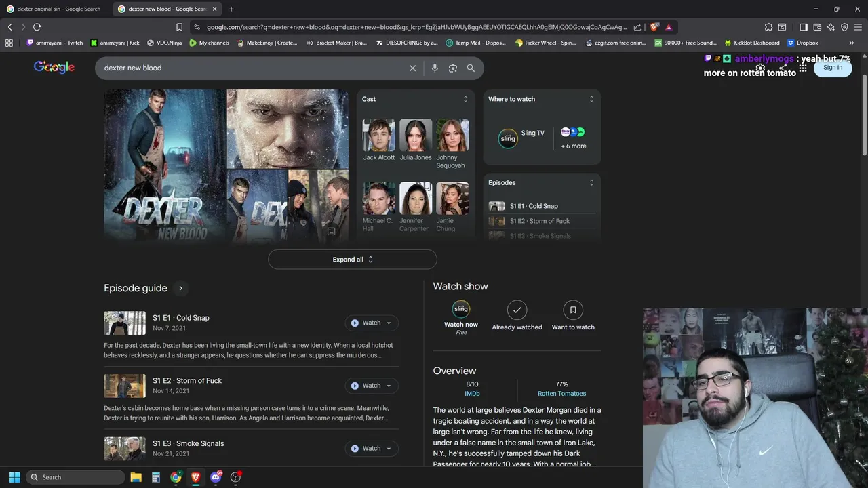Click the browser address bar URL
This screenshot has width=868, height=488.
[416, 27]
